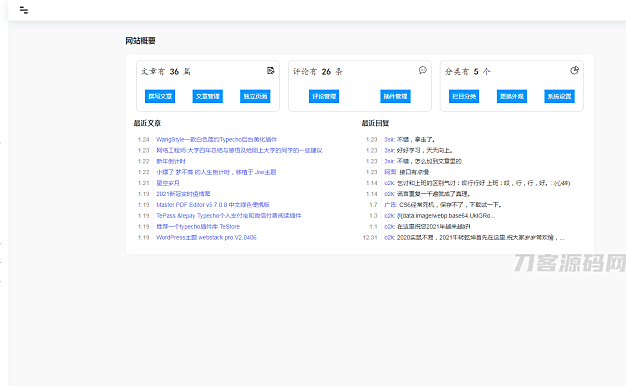The image size is (626, 386).
Task: Click the 网站概要 page heading
Action: click(140, 41)
